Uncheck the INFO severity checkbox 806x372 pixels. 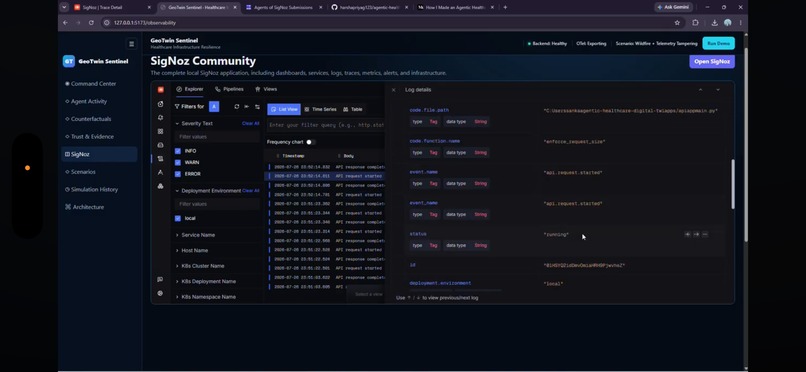point(178,151)
